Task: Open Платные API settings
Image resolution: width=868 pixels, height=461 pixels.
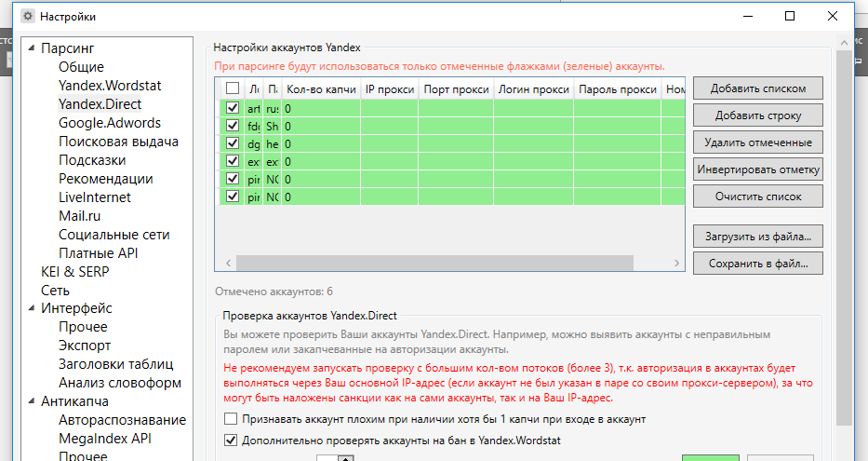Action: click(x=98, y=253)
